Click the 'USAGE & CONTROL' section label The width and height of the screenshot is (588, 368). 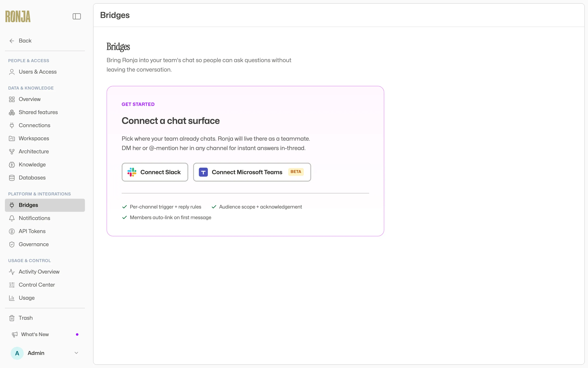[29, 261]
